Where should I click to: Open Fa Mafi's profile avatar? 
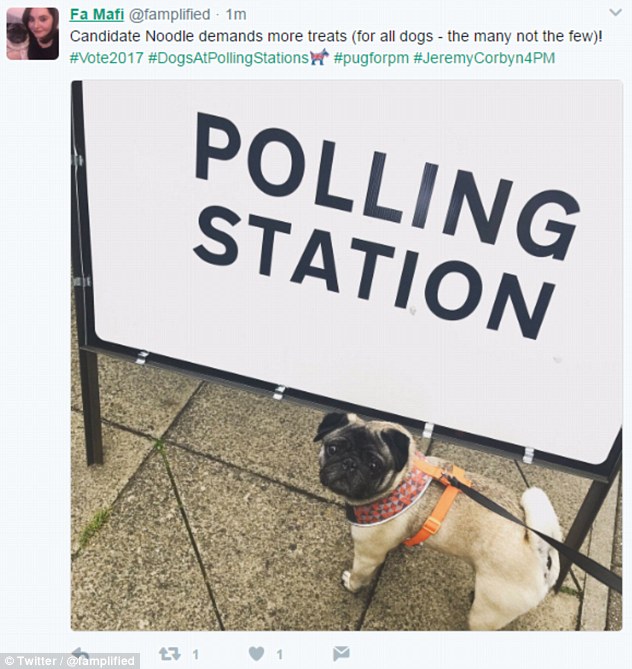[x=32, y=34]
